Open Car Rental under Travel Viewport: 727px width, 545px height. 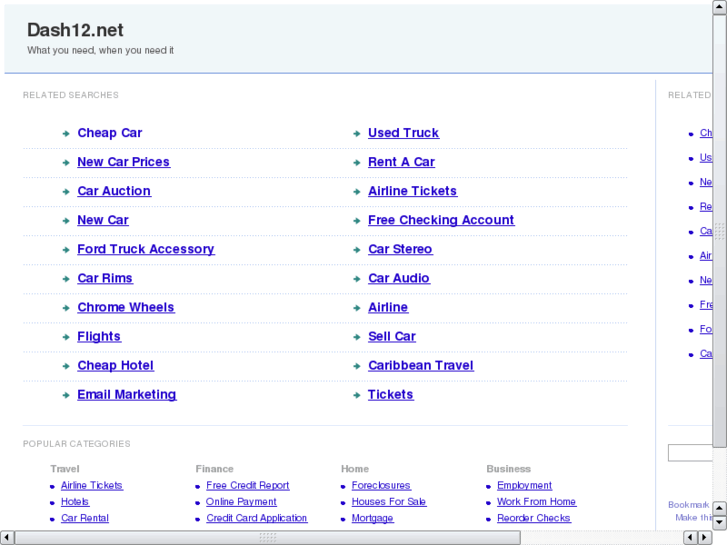[85, 518]
